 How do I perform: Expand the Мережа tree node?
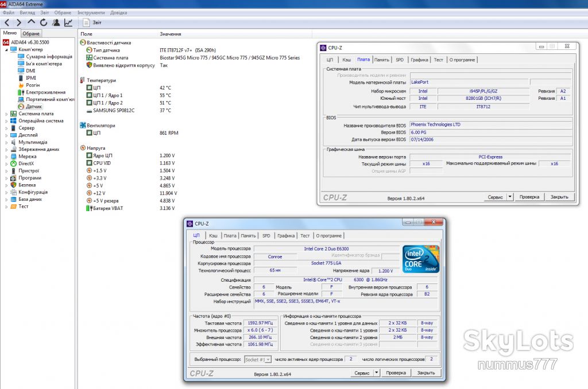pos(6,157)
